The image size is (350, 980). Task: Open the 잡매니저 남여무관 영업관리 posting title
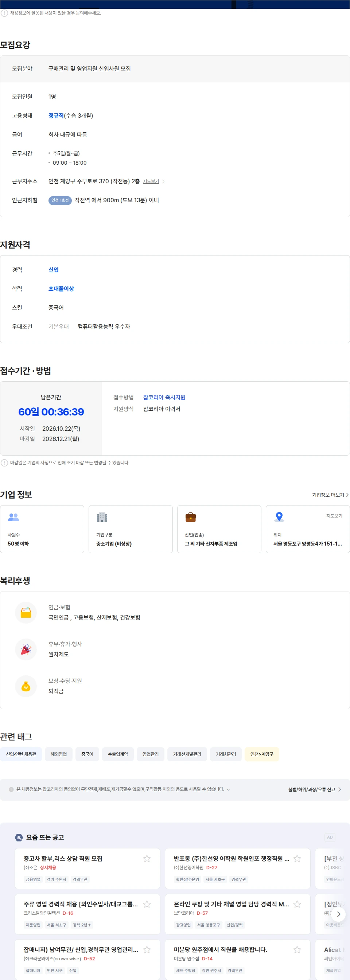[81, 950]
